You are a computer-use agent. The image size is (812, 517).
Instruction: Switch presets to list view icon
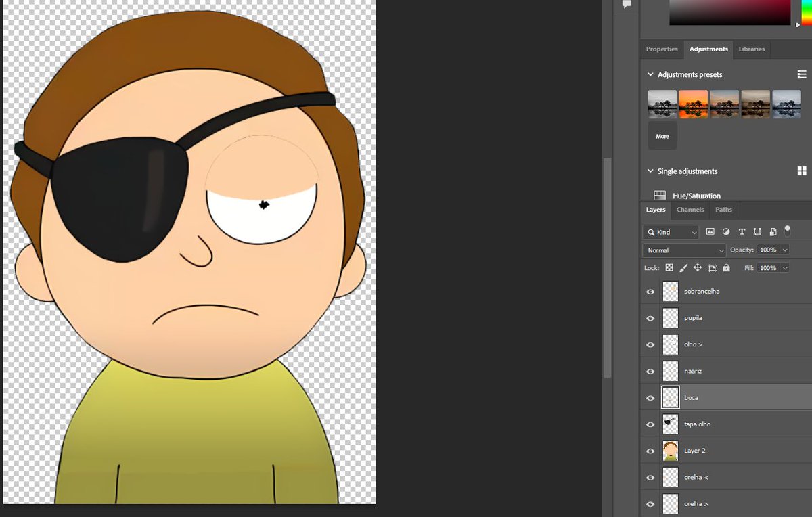tap(802, 74)
